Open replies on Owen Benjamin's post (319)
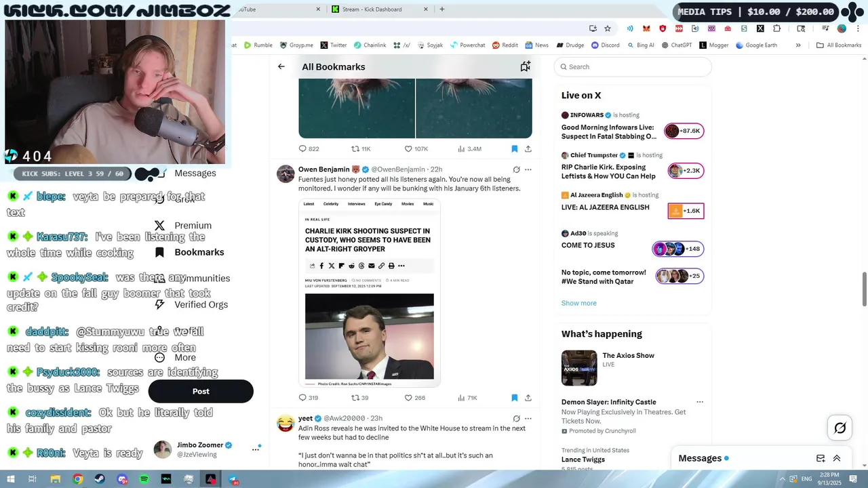The height and width of the screenshot is (488, 868). coord(309,398)
